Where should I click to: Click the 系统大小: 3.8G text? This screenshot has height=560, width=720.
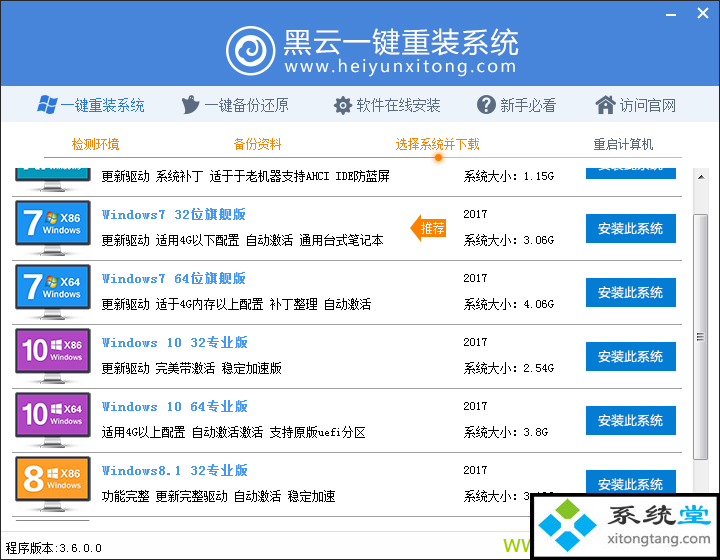pyautogui.click(x=506, y=432)
